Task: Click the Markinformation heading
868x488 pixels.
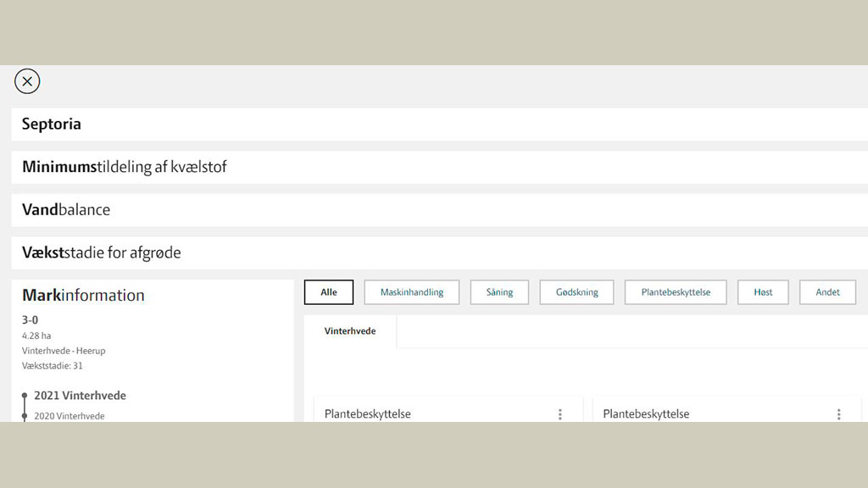Action: (83, 295)
